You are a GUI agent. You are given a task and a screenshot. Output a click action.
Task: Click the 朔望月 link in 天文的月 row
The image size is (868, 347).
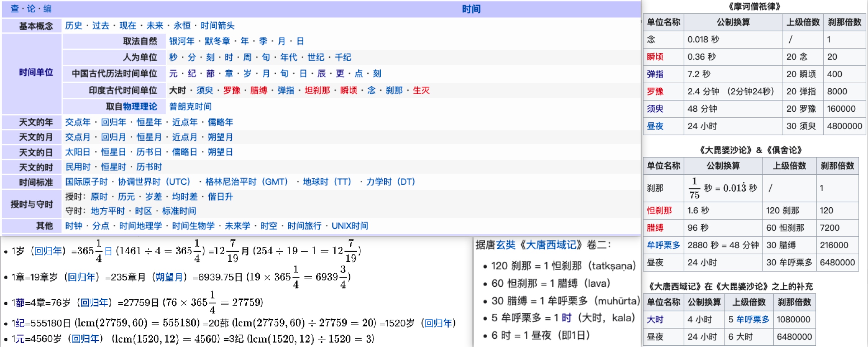coord(220,137)
